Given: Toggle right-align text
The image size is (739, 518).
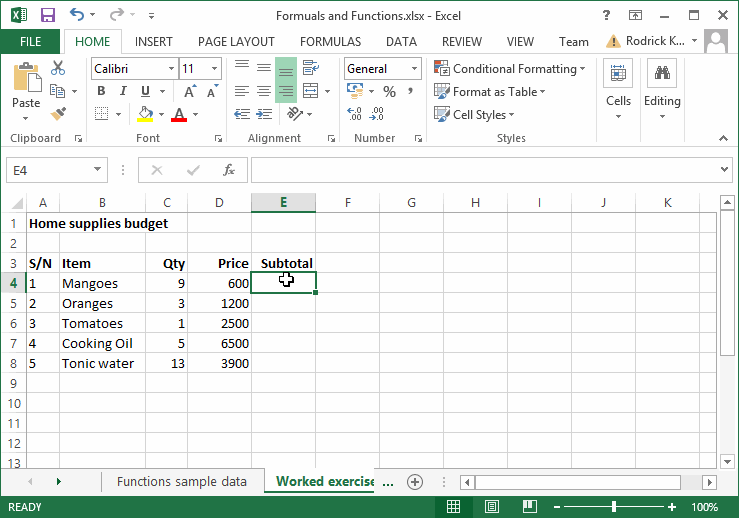Looking at the screenshot, I should (286, 92).
